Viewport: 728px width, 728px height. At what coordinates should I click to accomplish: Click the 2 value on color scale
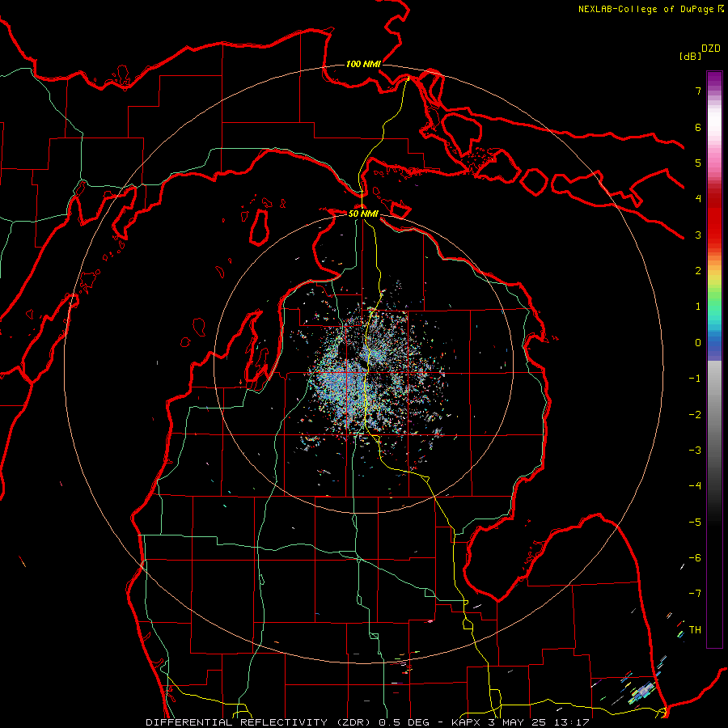pos(698,271)
